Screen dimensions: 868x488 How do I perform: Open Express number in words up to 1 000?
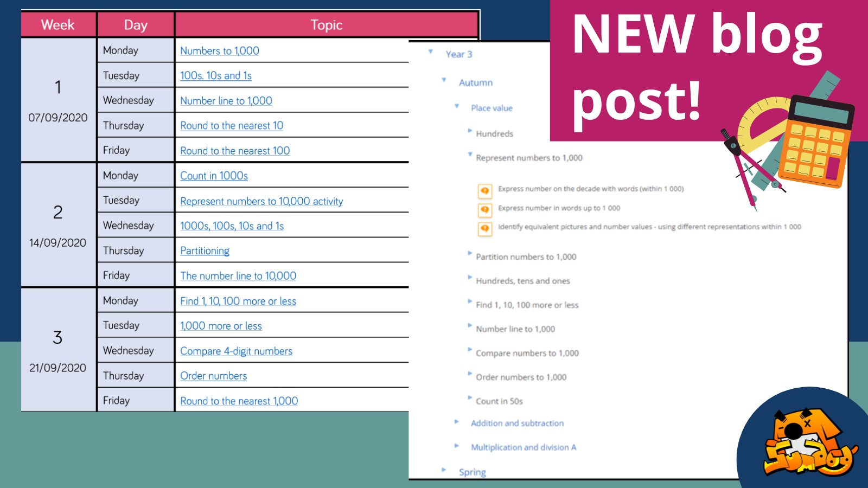(x=559, y=208)
